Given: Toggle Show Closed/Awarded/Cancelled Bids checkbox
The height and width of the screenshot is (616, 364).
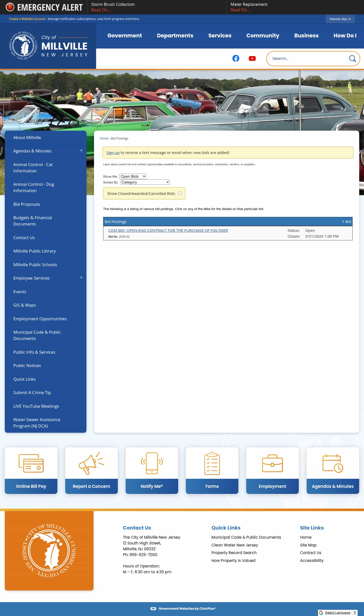Looking at the screenshot, I should [x=179, y=193].
